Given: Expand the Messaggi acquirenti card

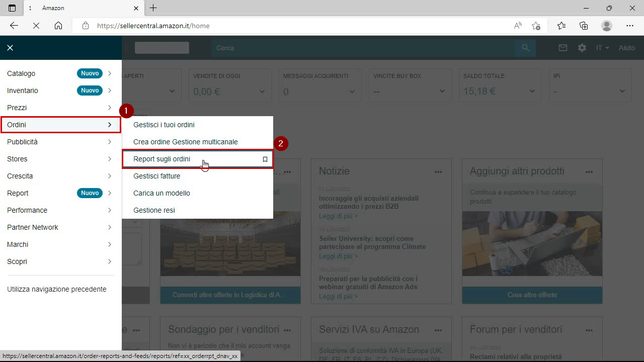Looking at the screenshot, I should pos(352,92).
